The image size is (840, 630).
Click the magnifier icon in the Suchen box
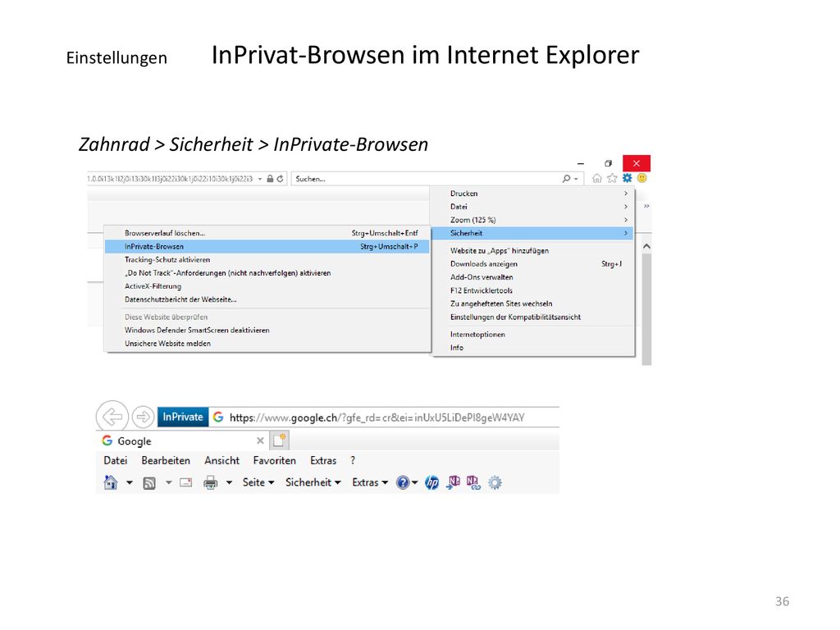[x=566, y=178]
